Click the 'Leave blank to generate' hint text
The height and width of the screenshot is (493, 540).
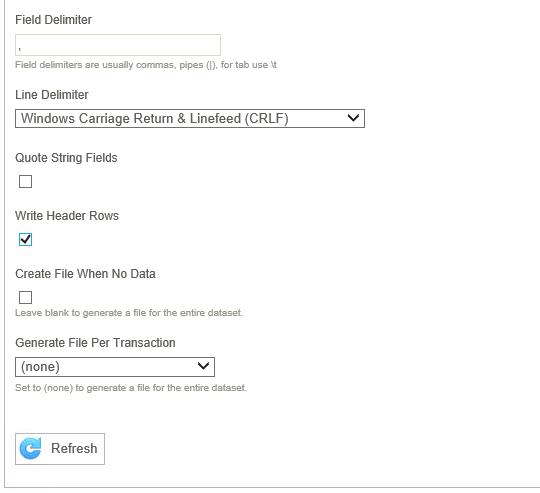tap(129, 313)
